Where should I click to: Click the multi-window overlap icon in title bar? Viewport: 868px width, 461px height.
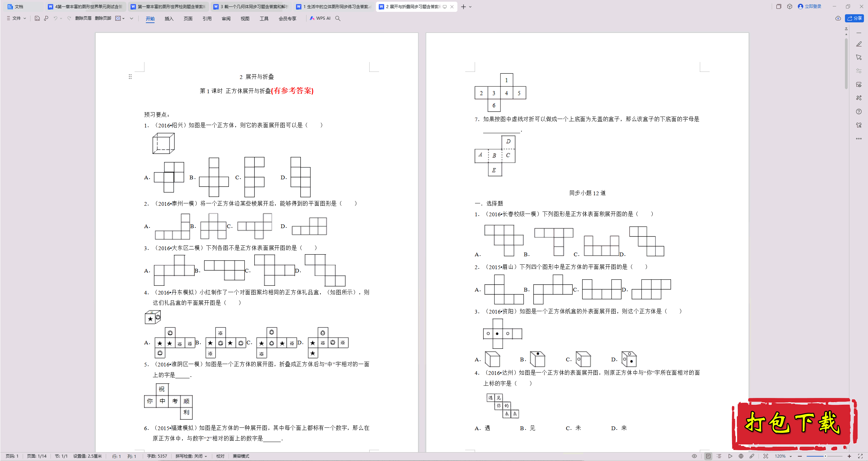pyautogui.click(x=779, y=6)
